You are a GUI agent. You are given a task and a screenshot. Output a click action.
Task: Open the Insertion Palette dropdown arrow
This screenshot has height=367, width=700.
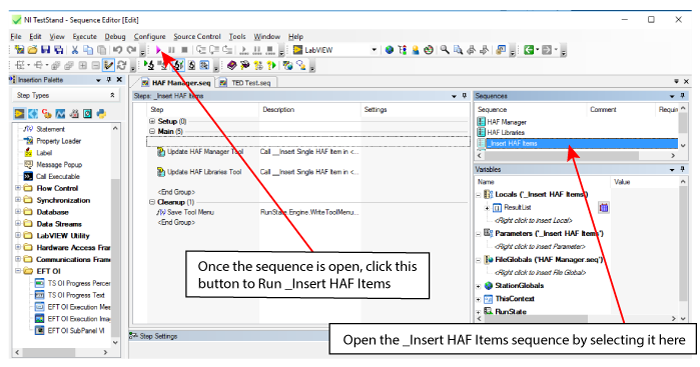click(98, 80)
